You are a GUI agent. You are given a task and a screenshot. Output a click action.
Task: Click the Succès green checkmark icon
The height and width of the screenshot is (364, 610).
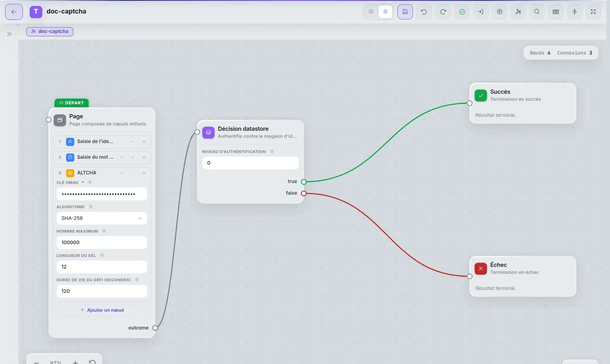point(481,96)
